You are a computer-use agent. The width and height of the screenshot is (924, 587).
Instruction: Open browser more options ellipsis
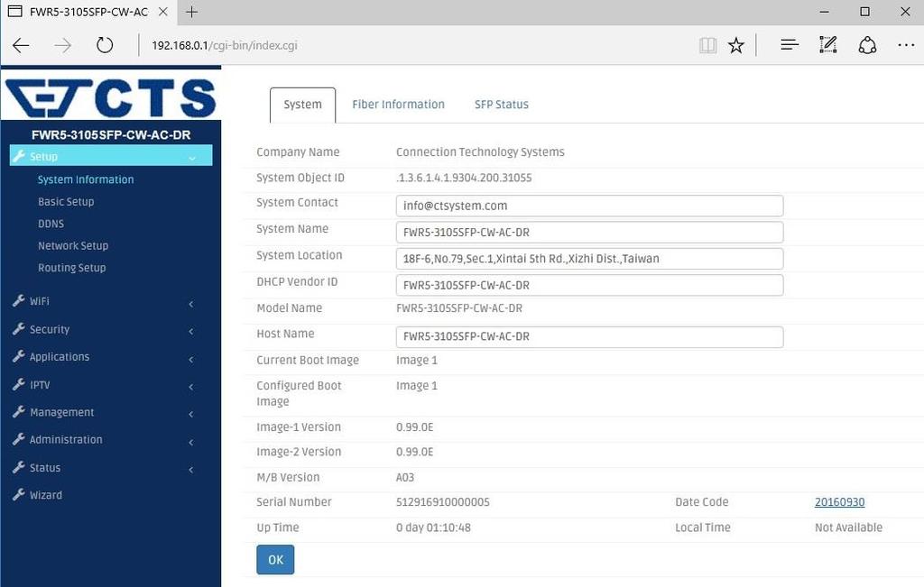tap(906, 45)
